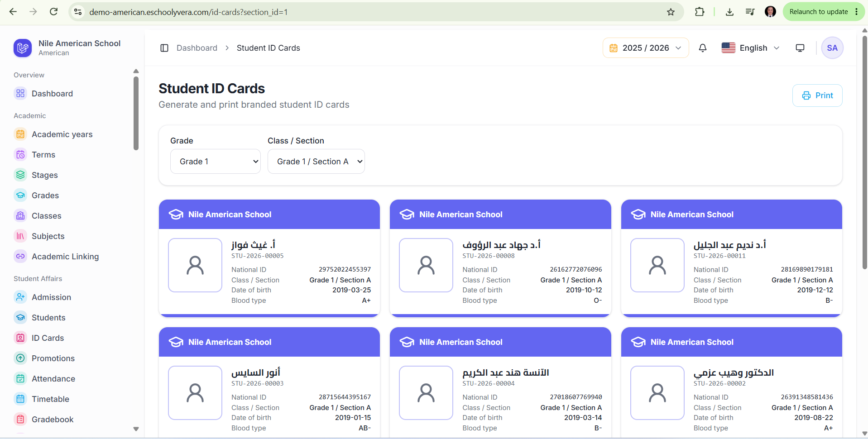Image resolution: width=868 pixels, height=439 pixels.
Task: Bookmark this page with the star icon
Action: pyautogui.click(x=671, y=12)
